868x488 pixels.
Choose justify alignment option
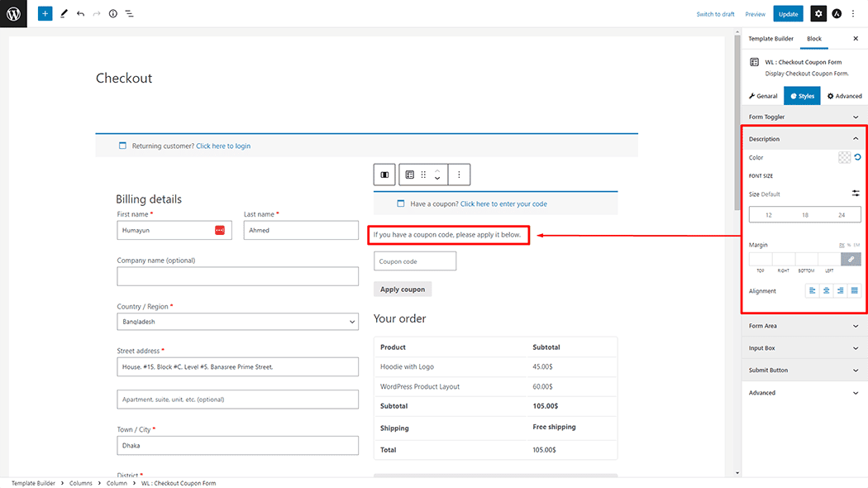pyautogui.click(x=854, y=291)
